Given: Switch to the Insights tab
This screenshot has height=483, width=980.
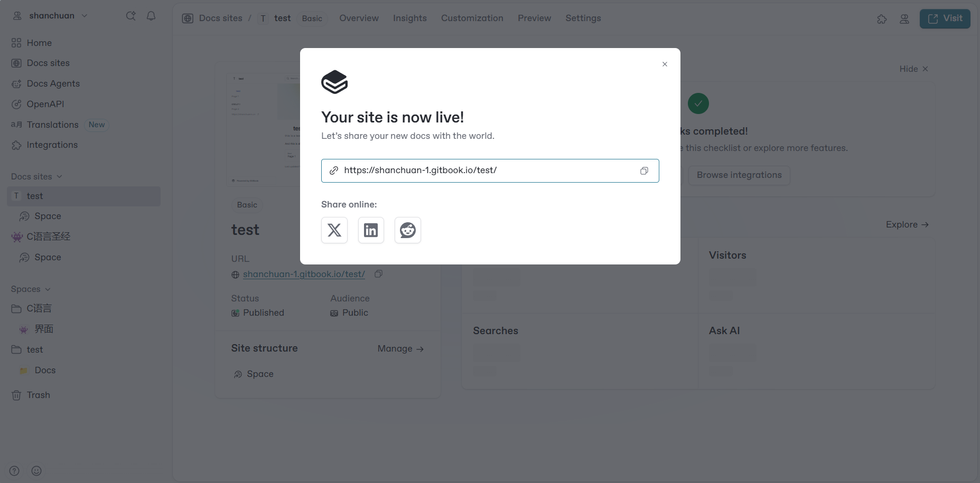Looking at the screenshot, I should tap(409, 18).
